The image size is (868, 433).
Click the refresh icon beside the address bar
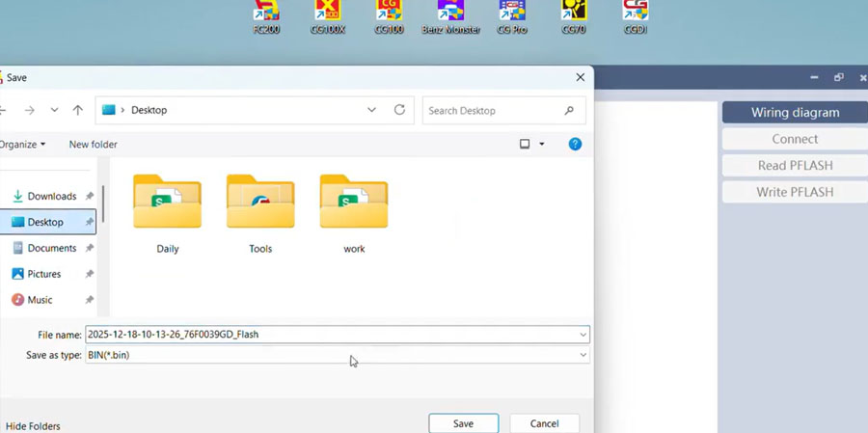399,111
